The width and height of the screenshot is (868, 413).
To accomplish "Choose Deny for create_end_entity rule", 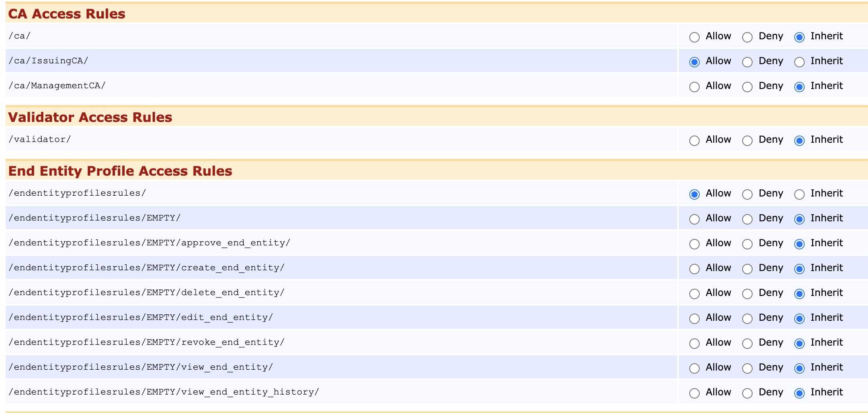I will (x=747, y=269).
